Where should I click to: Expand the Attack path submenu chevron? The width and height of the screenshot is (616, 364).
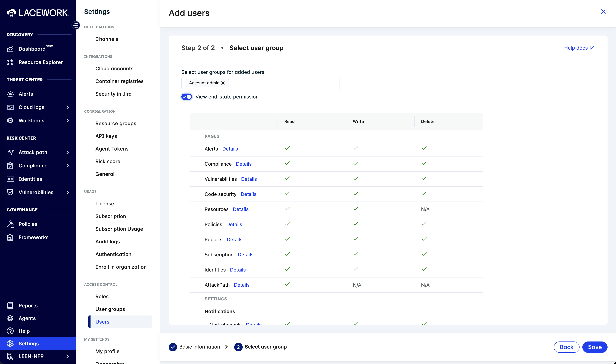[x=67, y=152]
